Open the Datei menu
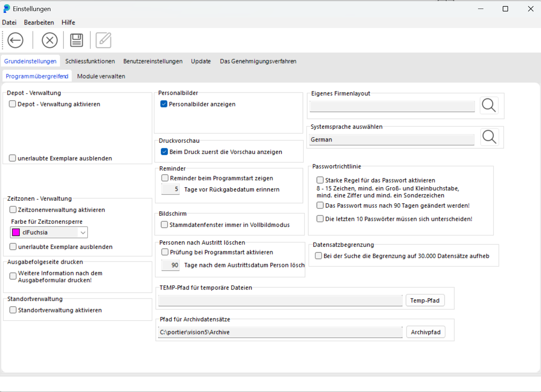This screenshot has height=392, width=541. coord(9,22)
